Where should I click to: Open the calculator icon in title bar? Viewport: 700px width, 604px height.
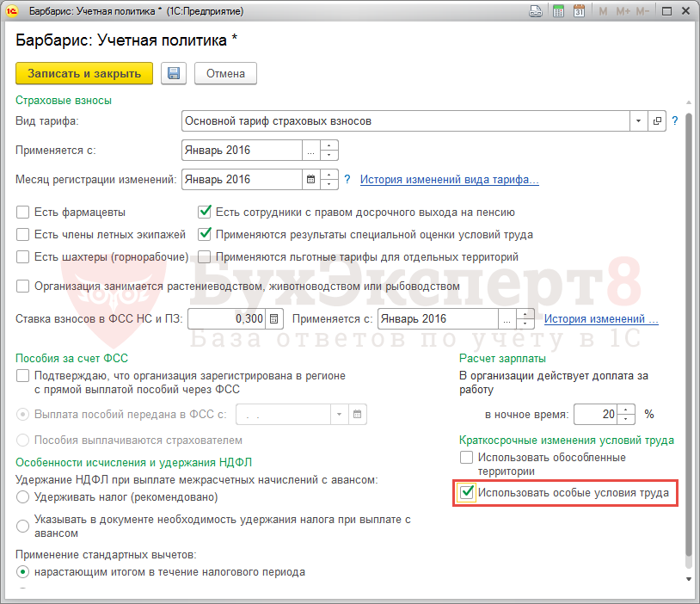pyautogui.click(x=558, y=12)
